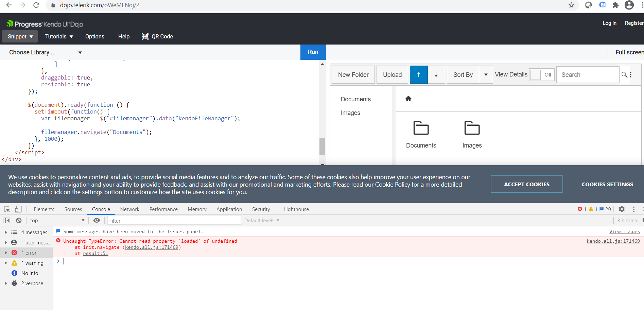Open the Options menu
The width and height of the screenshot is (644, 310).
pos(95,36)
